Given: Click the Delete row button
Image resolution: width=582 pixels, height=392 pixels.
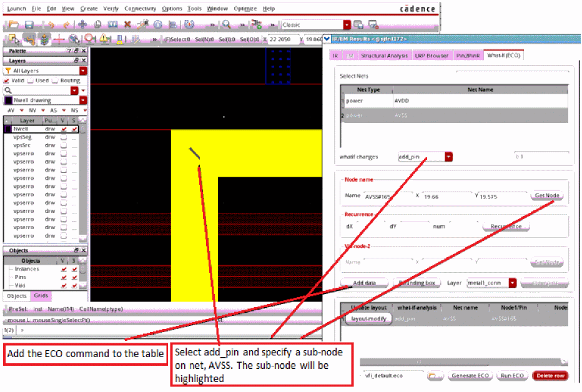Looking at the screenshot, I should pos(550,376).
